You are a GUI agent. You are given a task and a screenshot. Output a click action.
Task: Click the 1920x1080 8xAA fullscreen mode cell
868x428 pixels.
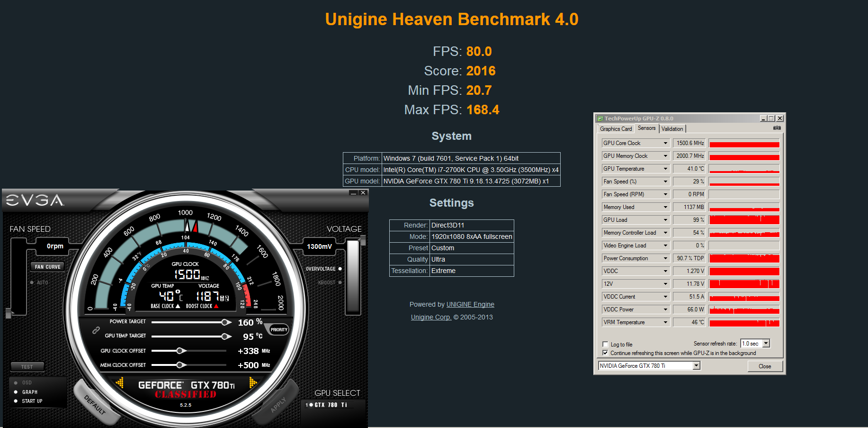pyautogui.click(x=472, y=237)
